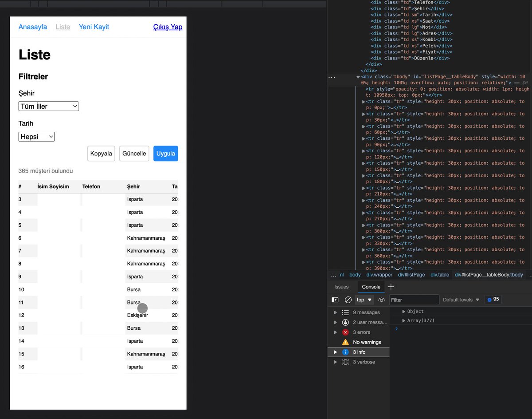Viewport: 532px width, 419px height.
Task: Click Bursa in row 10
Action: coord(134,289)
